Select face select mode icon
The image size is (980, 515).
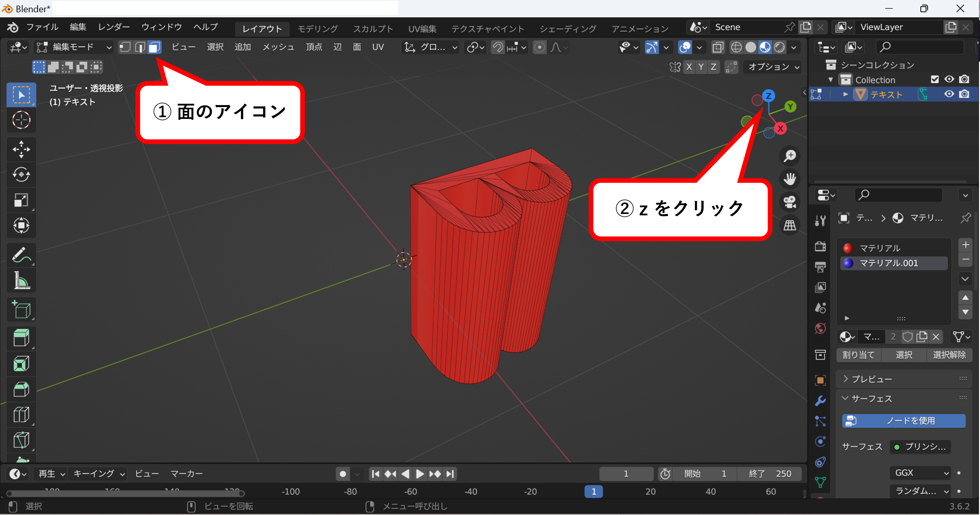coord(154,47)
